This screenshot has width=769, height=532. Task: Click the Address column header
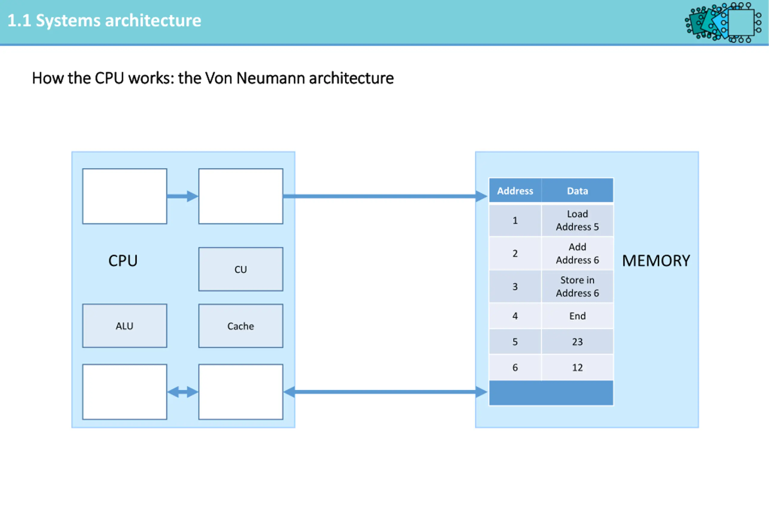(515, 191)
